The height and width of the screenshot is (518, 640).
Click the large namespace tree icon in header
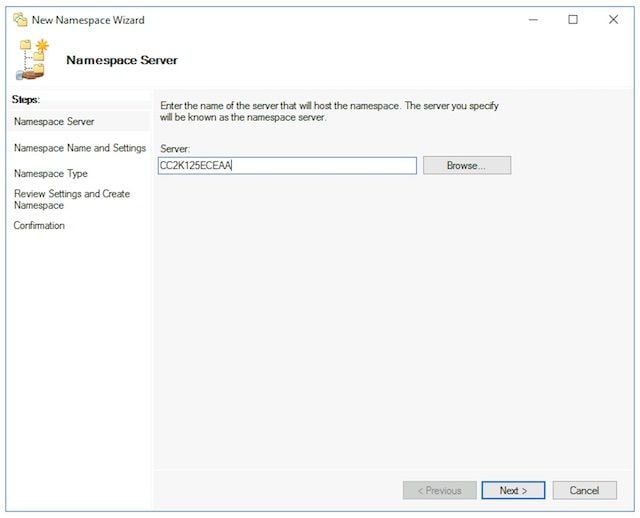click(32, 60)
